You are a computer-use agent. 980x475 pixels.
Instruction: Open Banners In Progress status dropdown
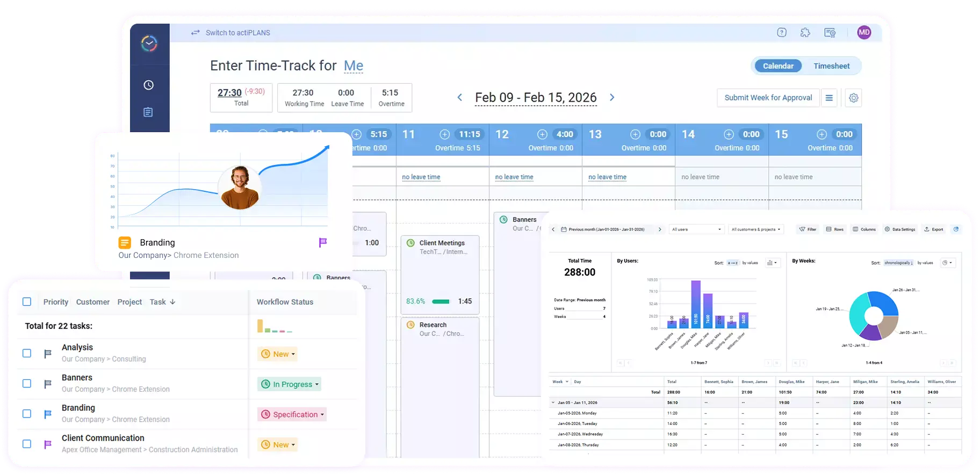click(290, 384)
